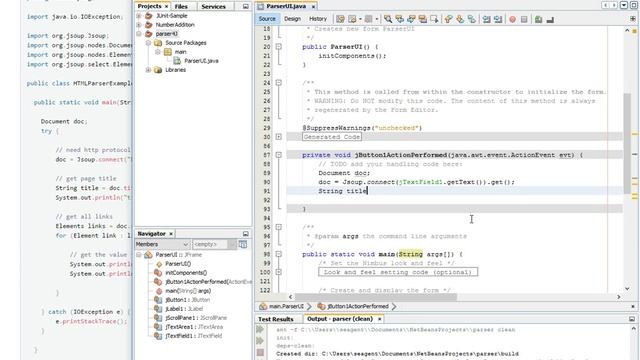
Task: Switch editor to Design view
Action: 292,19
